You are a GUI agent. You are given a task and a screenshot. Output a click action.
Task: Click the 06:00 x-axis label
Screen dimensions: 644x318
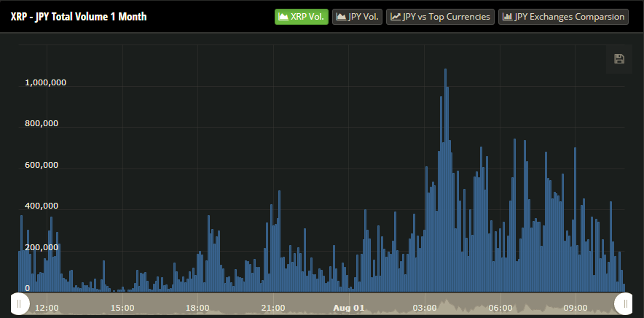pyautogui.click(x=500, y=308)
